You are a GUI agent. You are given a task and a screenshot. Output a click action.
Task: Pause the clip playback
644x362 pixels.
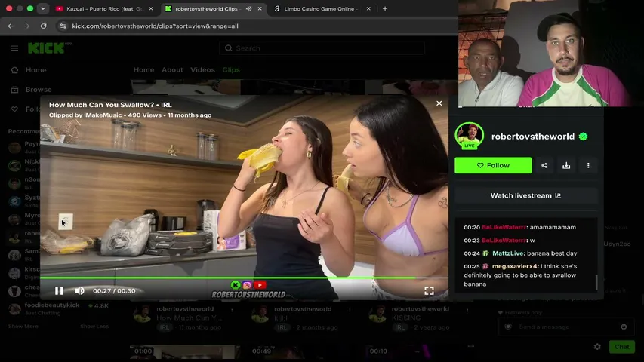pyautogui.click(x=59, y=290)
